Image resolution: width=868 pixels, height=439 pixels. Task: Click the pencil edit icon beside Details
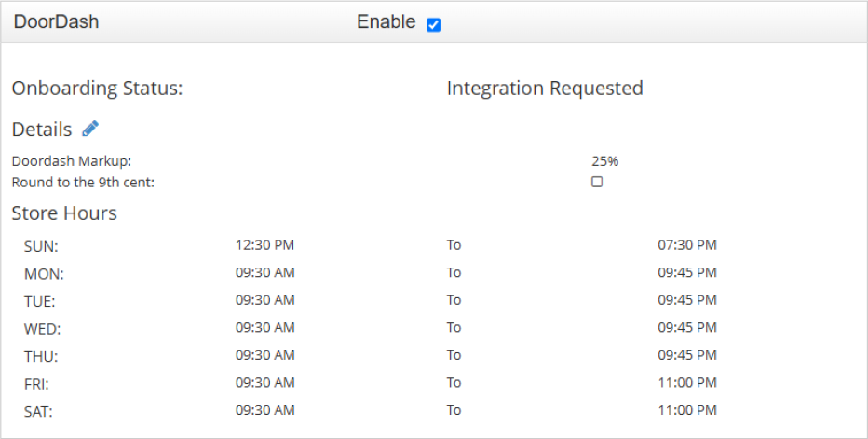[x=90, y=129]
